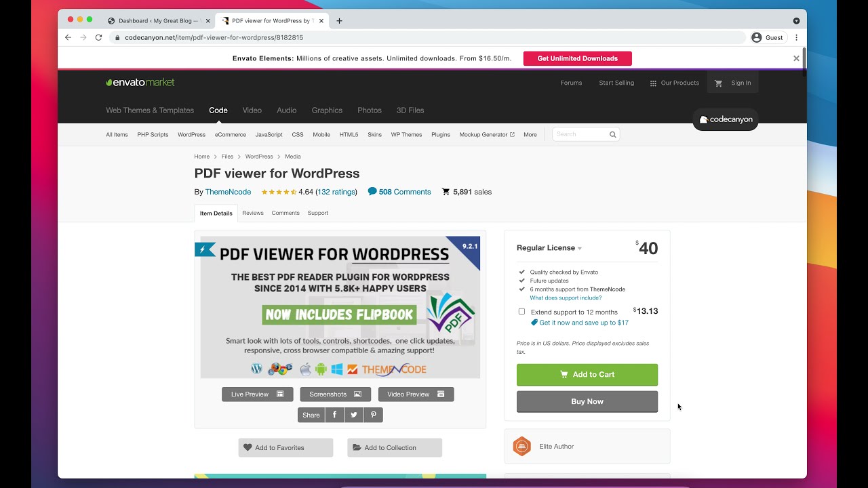
Task: Click the site lock icon in address bar
Action: click(117, 38)
